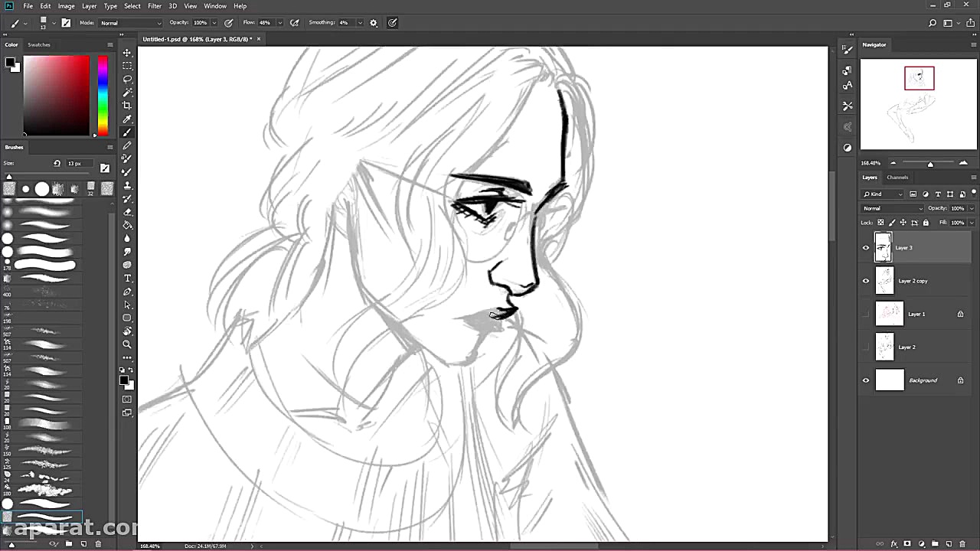Click the hue spectrum color bar
Image resolution: width=980 pixels, height=551 pixels.
point(103,95)
